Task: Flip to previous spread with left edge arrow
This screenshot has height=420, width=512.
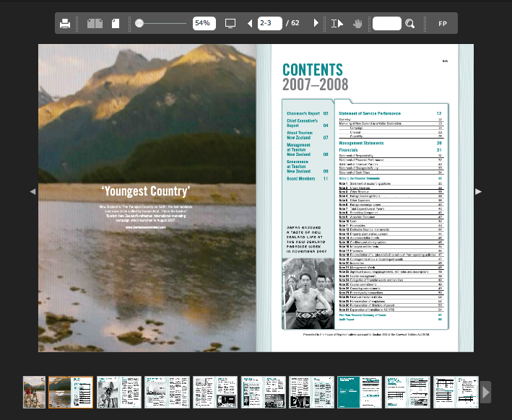Action: tap(32, 191)
